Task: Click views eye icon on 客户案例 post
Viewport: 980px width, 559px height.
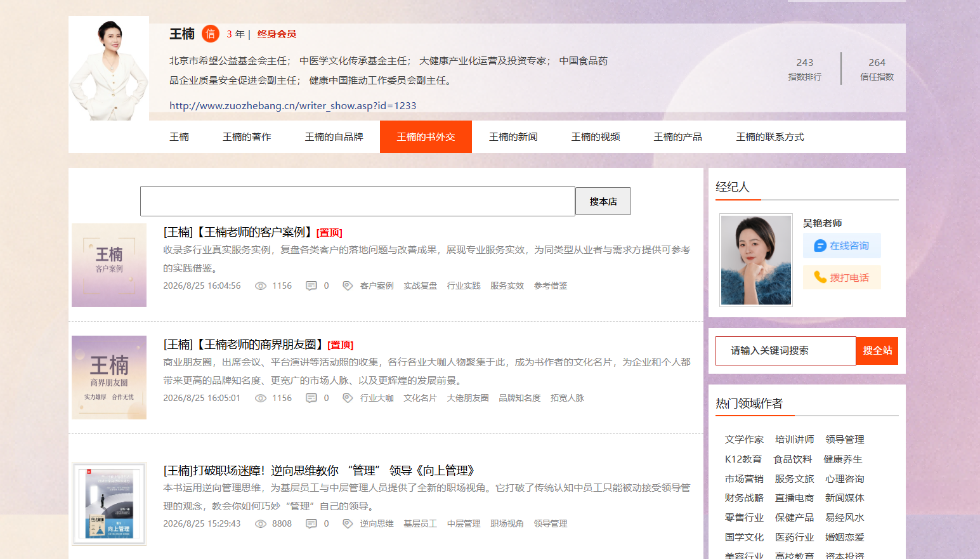Action: pyautogui.click(x=261, y=286)
